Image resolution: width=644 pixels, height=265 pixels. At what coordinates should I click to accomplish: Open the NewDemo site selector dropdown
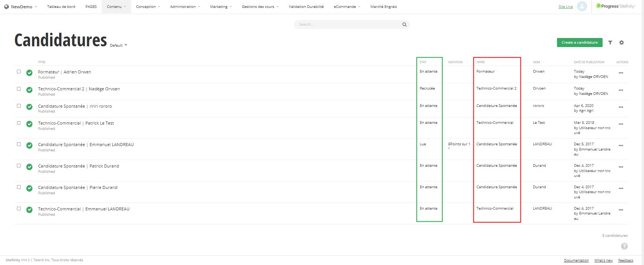(21, 7)
